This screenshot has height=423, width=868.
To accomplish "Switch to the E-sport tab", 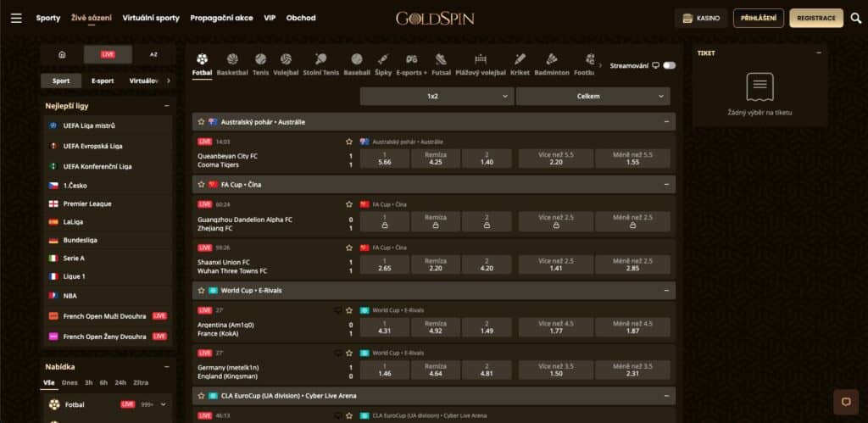I will (x=103, y=81).
